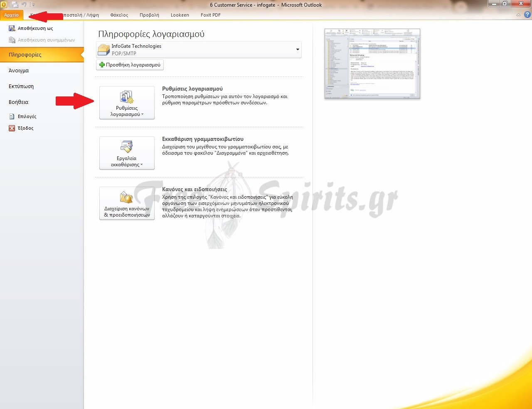Click the blue Help question mark icon

pyautogui.click(x=527, y=15)
